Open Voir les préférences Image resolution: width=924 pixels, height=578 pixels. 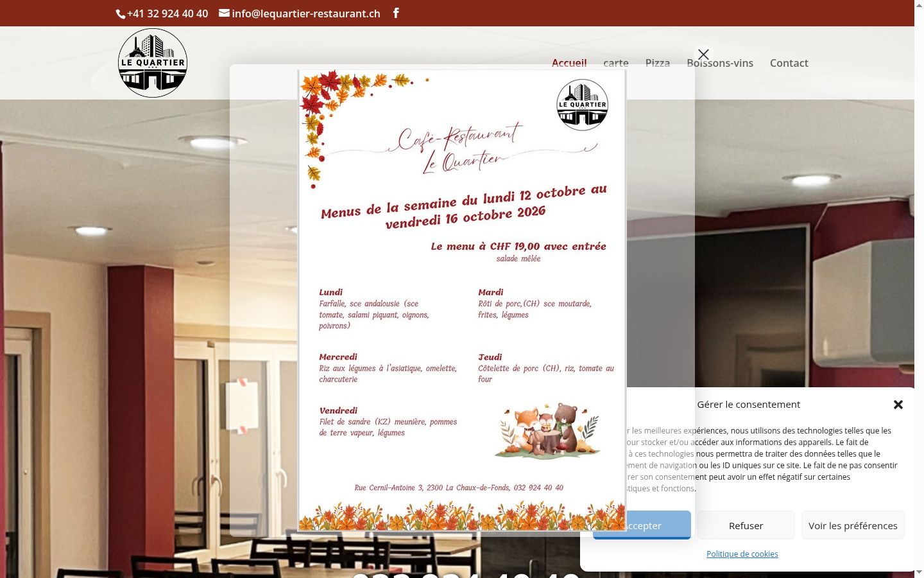click(853, 525)
